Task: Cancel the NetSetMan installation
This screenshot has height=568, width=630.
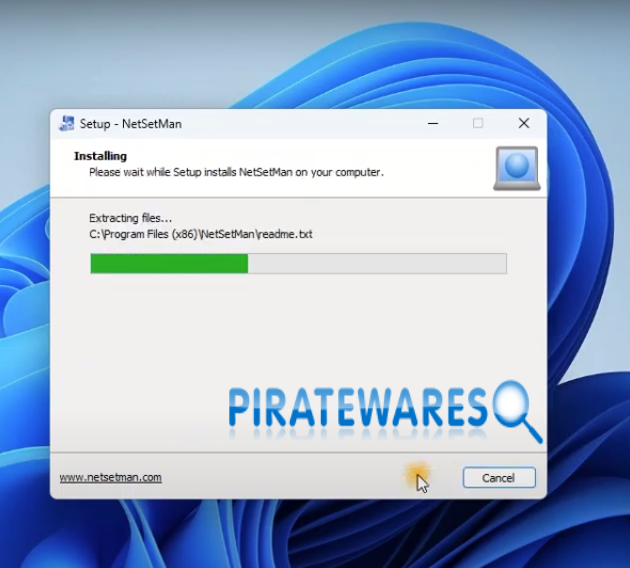Action: [x=499, y=478]
